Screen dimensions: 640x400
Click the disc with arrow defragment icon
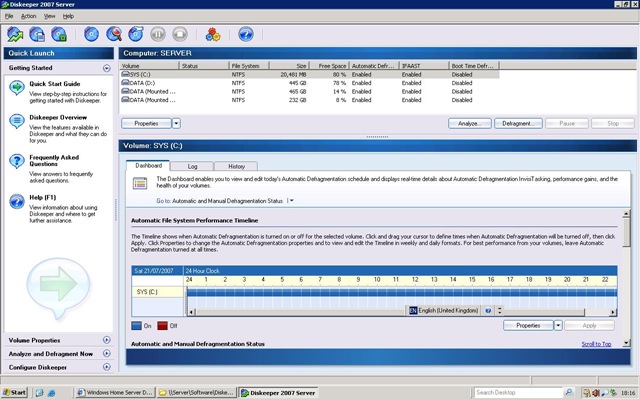click(x=136, y=34)
